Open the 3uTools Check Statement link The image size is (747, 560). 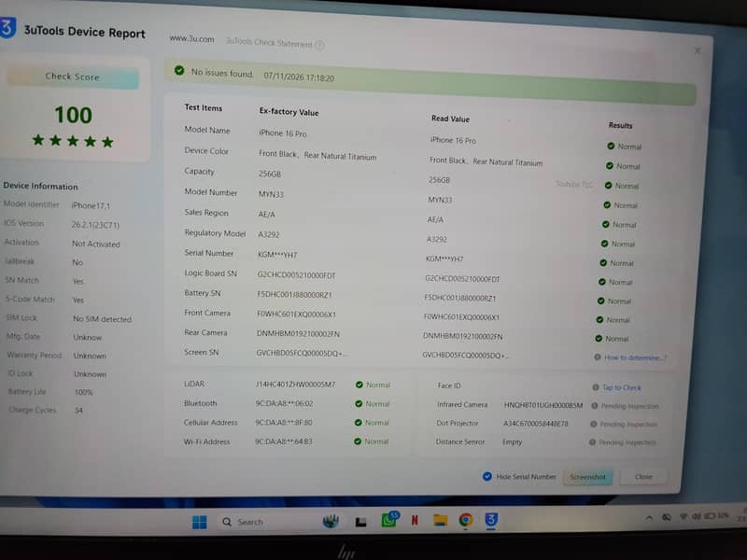pos(269,42)
